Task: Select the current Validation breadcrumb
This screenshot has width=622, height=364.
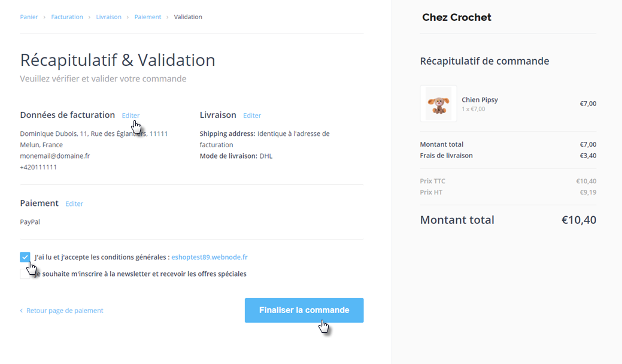Action: pyautogui.click(x=188, y=17)
